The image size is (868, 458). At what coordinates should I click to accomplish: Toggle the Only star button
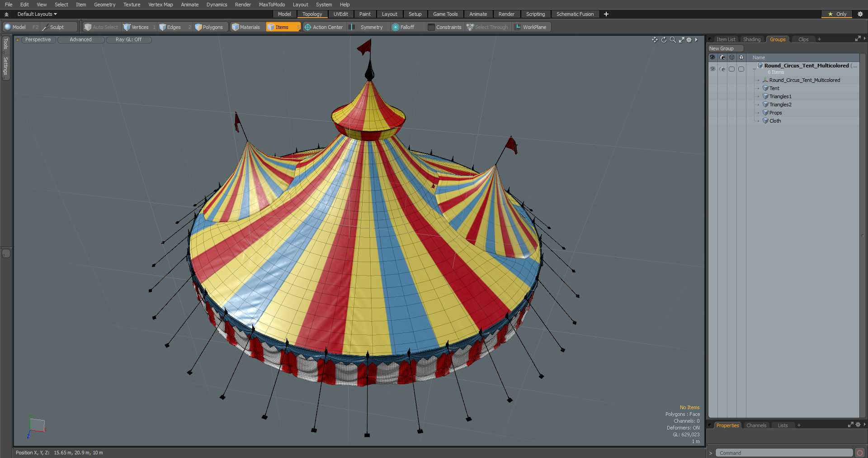[837, 14]
